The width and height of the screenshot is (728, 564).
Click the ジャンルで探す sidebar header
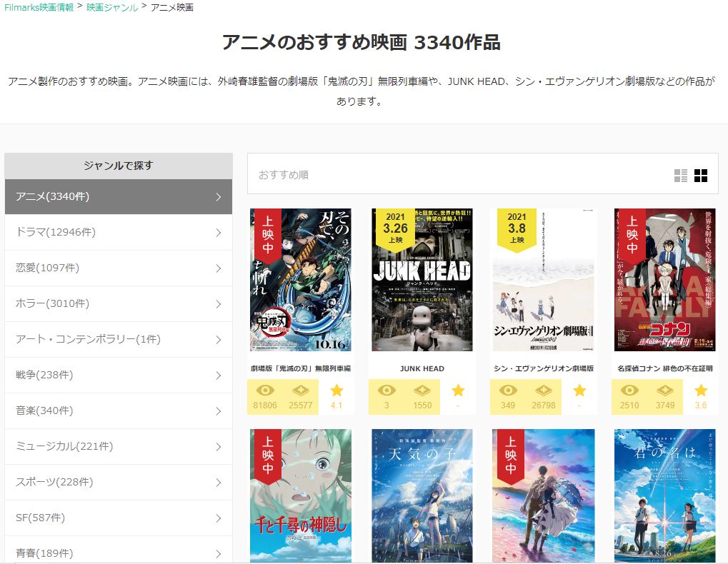point(119,166)
